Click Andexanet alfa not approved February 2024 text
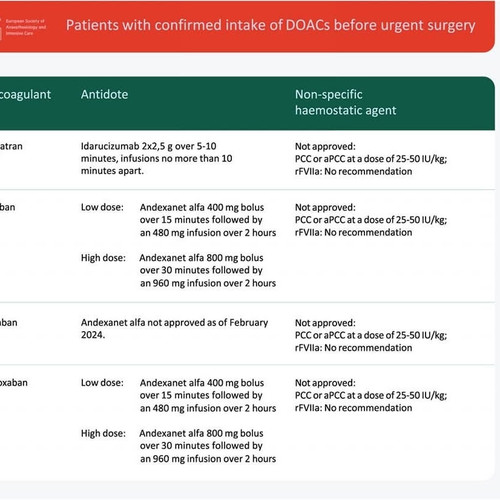This screenshot has width=500, height=500. [x=174, y=329]
